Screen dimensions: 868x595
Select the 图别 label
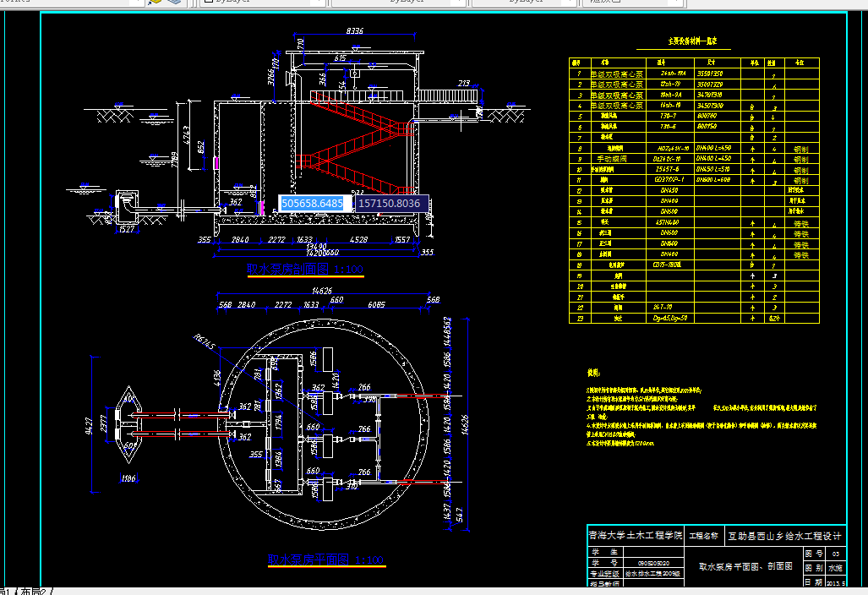click(814, 568)
